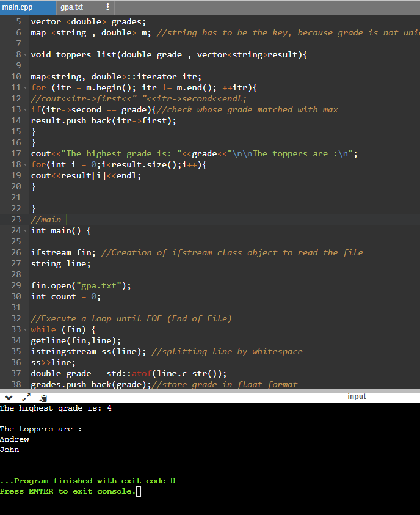
Task: Click line number 30 in the gutter
Action: [16, 297]
